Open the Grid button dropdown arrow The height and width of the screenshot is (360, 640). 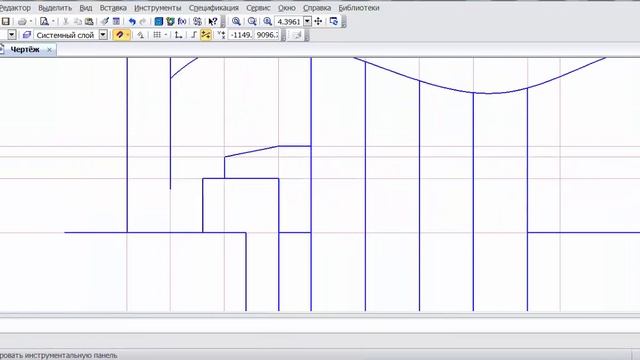(x=165, y=35)
